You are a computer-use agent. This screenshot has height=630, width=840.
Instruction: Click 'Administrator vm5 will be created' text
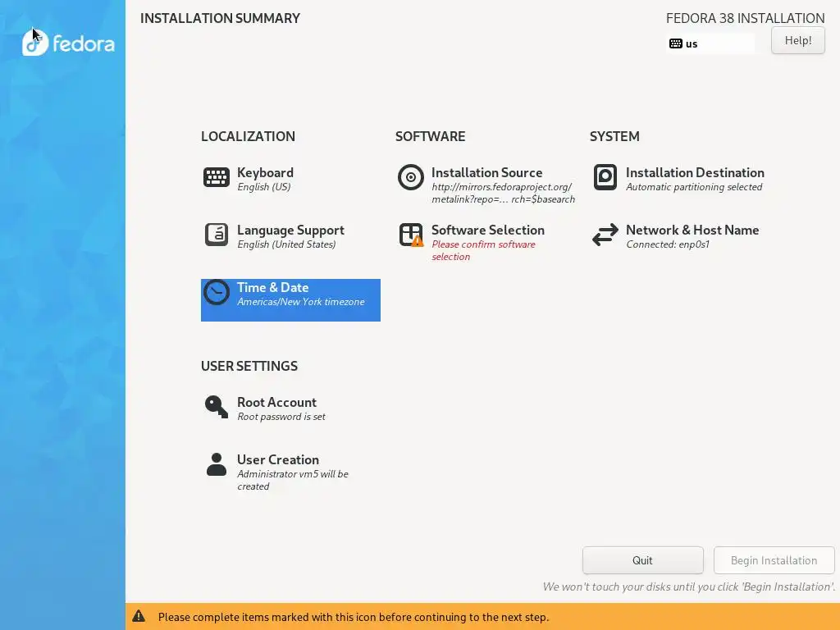click(293, 480)
